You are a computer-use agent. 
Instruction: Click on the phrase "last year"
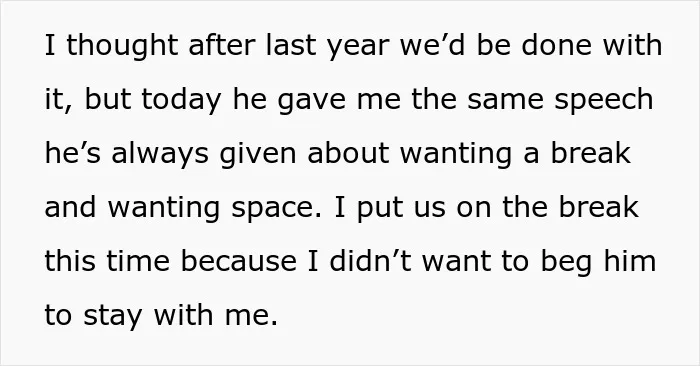coord(327,47)
